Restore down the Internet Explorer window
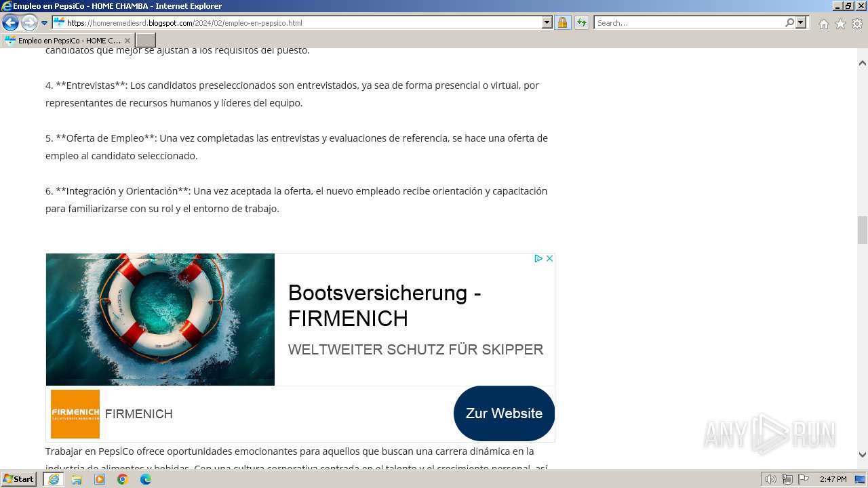The width and height of the screenshot is (868, 488). pos(849,6)
